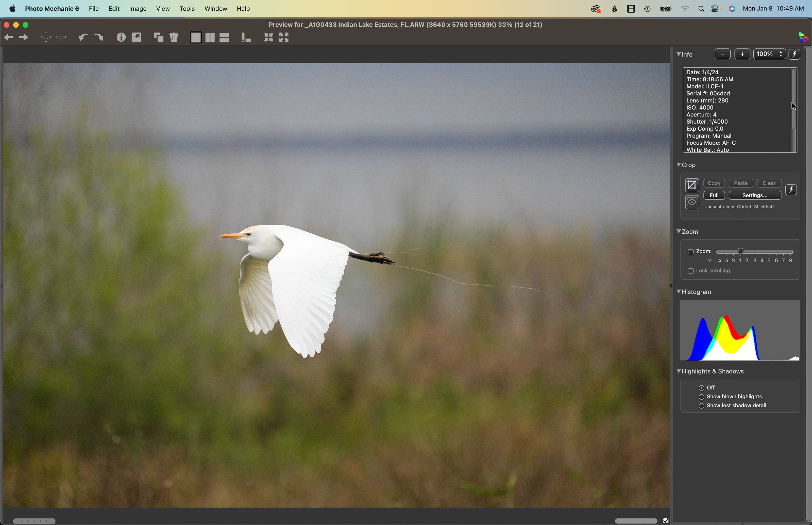Select single image view layout
This screenshot has height=525, width=812.
click(196, 38)
